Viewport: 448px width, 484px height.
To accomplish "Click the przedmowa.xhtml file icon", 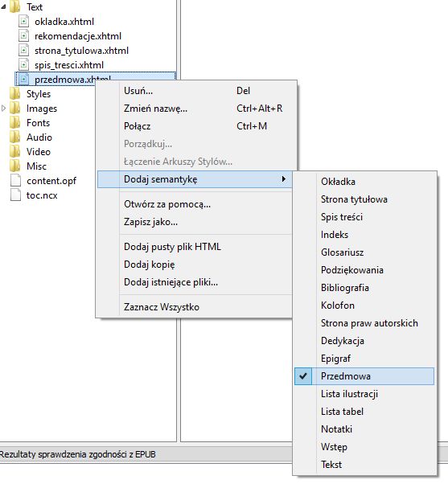I will point(23,80).
